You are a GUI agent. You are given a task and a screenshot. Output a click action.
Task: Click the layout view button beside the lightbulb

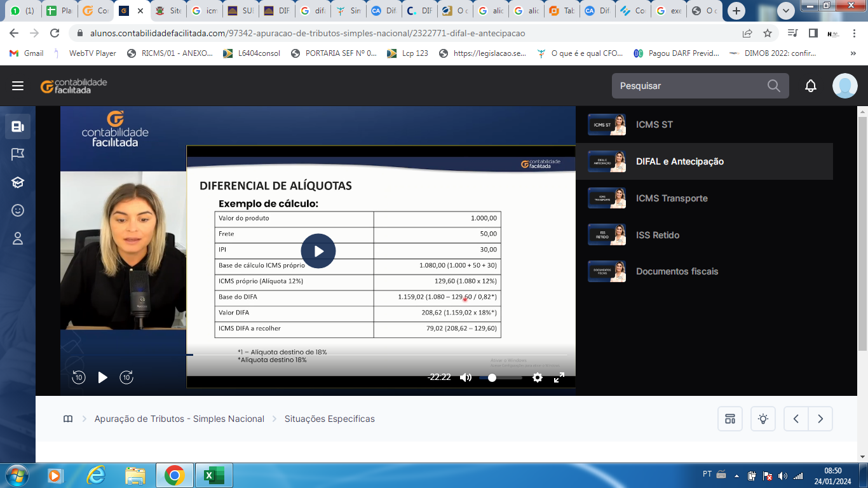pyautogui.click(x=730, y=419)
